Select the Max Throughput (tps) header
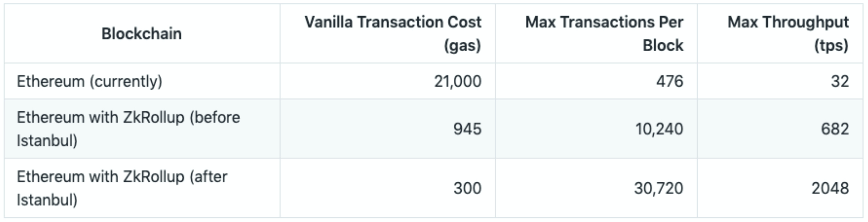This screenshot has width=868, height=222. click(788, 34)
